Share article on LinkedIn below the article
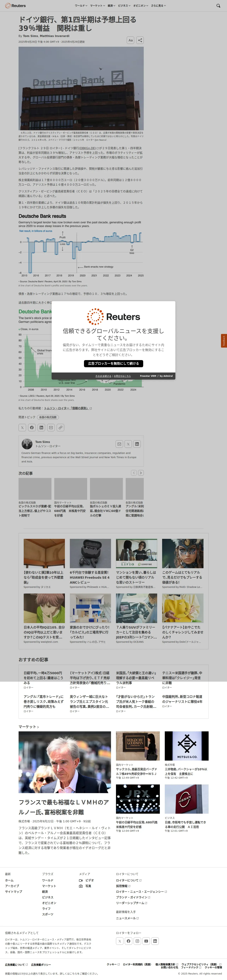The height and width of the screenshot is (980, 227). click(x=41, y=428)
